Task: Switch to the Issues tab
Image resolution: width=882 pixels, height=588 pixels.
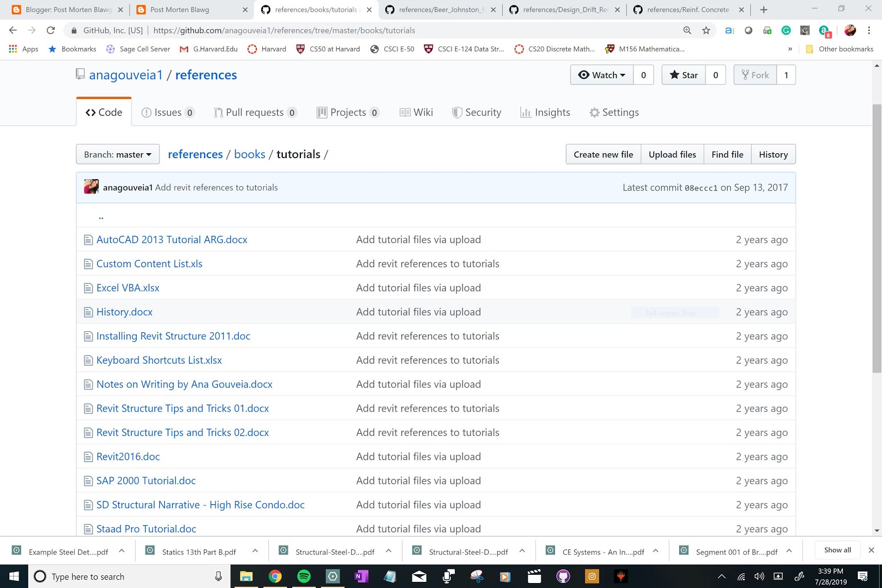Action: (x=168, y=112)
